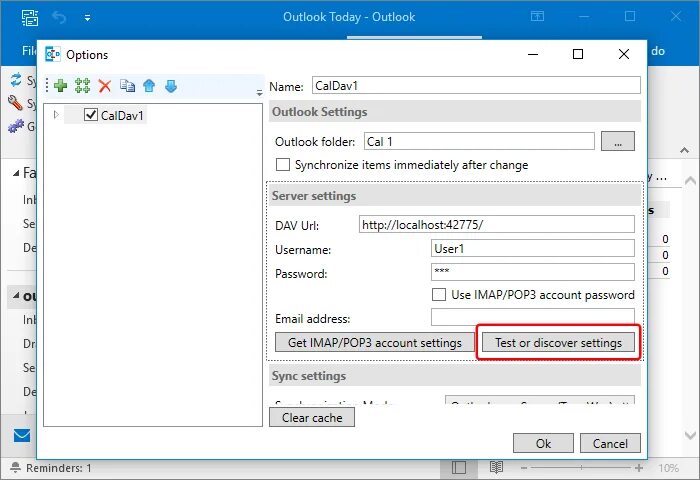This screenshot has height=480, width=700.
Task: Zoom out with the minus in status bar
Action: coord(524,468)
